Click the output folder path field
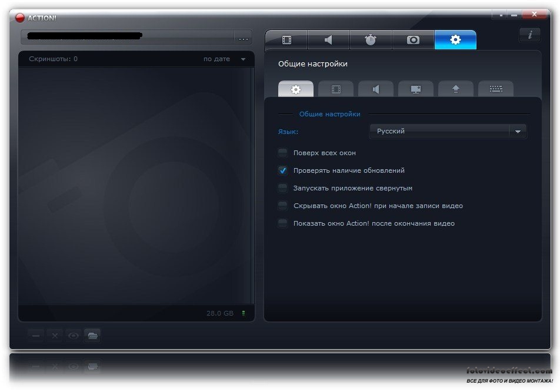Screen dimensions: 560x392 128,38
